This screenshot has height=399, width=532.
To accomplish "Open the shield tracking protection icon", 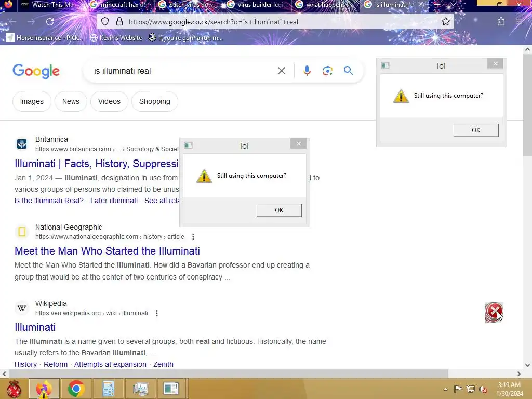I will 105,22.
